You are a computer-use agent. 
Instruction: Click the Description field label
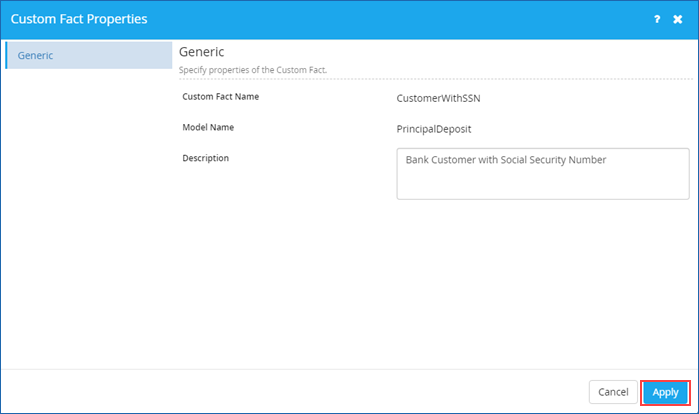pyautogui.click(x=206, y=158)
